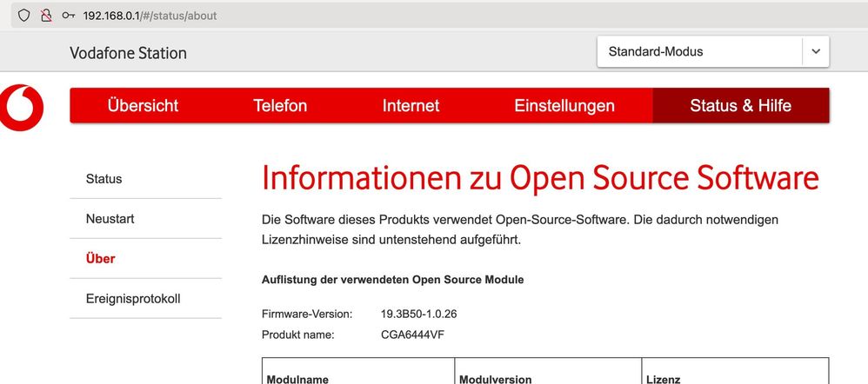Open the Status & Hilfe tab
This screenshot has height=384, width=868.
click(x=741, y=105)
